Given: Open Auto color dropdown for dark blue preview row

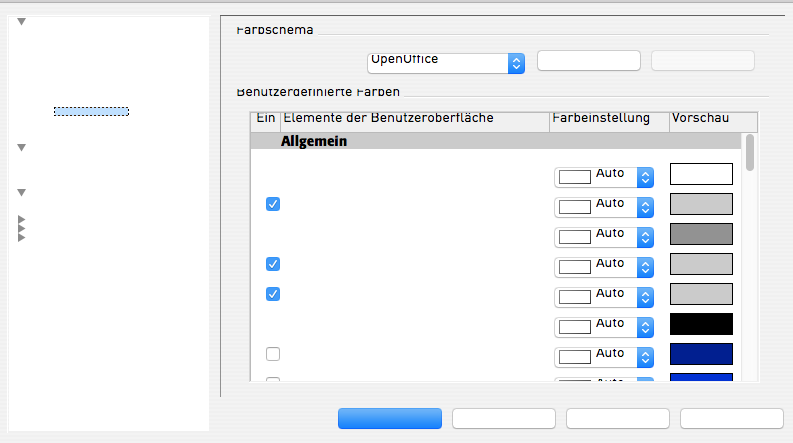Looking at the screenshot, I should click(x=645, y=357).
